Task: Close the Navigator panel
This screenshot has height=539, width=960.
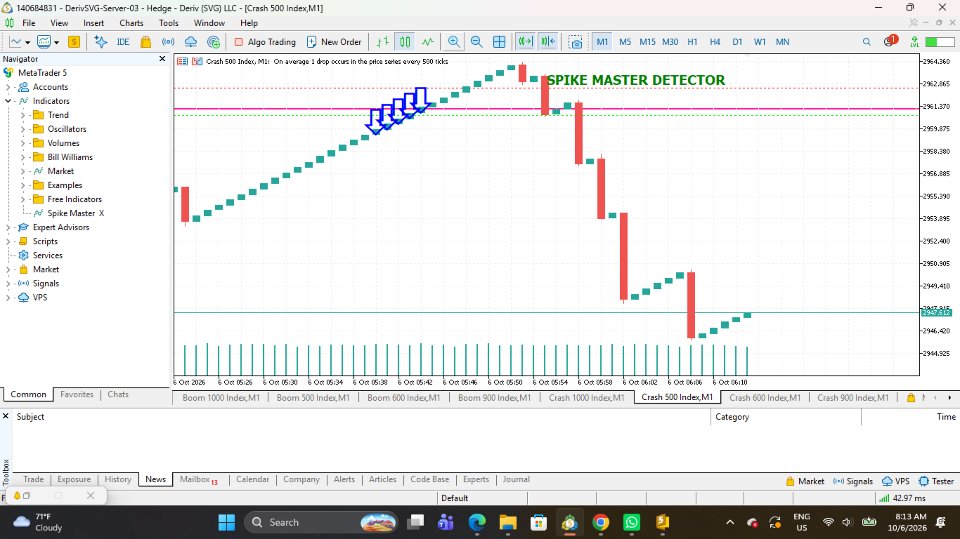Action: (x=162, y=59)
